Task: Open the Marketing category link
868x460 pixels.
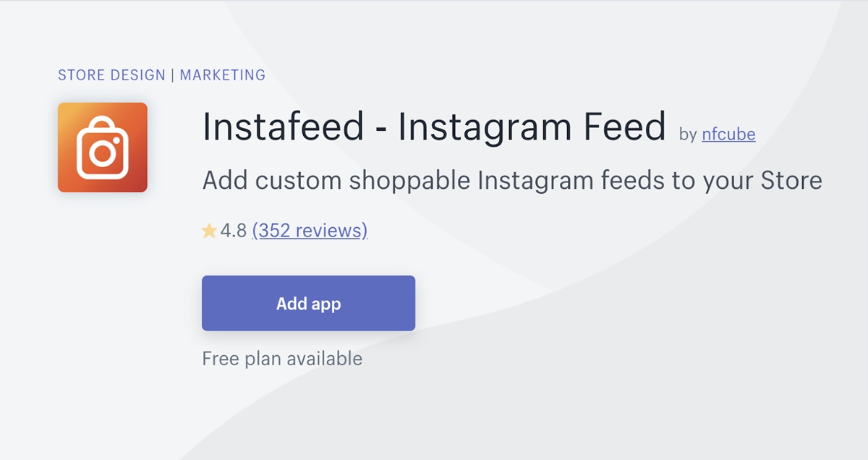Action: [223, 75]
